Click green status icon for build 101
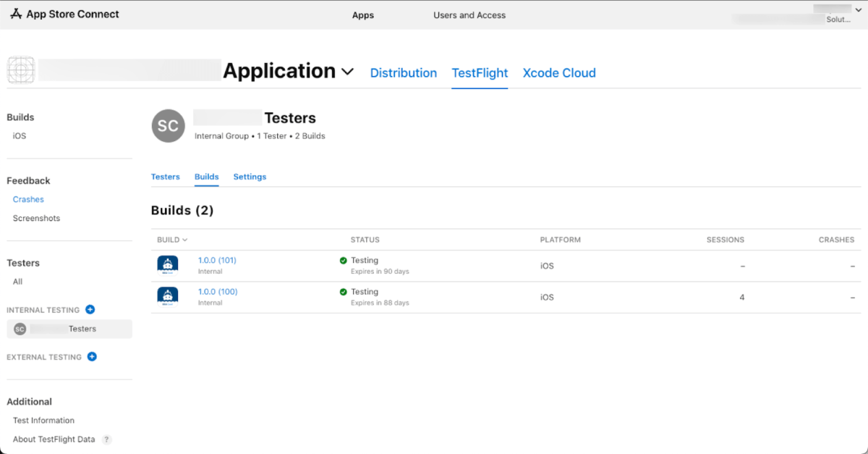The height and width of the screenshot is (454, 868). (344, 261)
